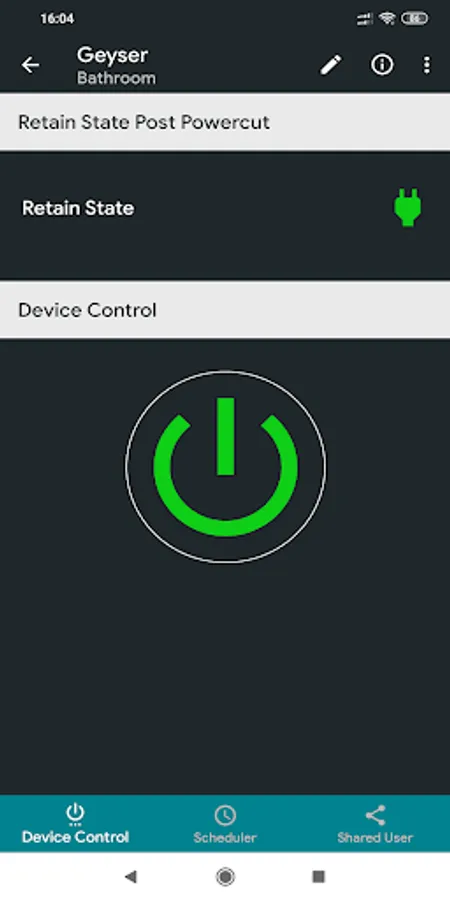Tap the Scheduler clock icon
This screenshot has height=900, width=450.
(x=225, y=815)
